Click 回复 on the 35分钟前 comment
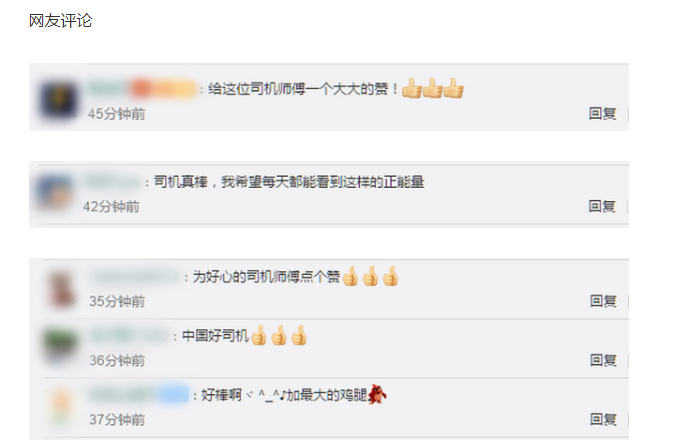The width and height of the screenshot is (677, 448). (x=603, y=301)
